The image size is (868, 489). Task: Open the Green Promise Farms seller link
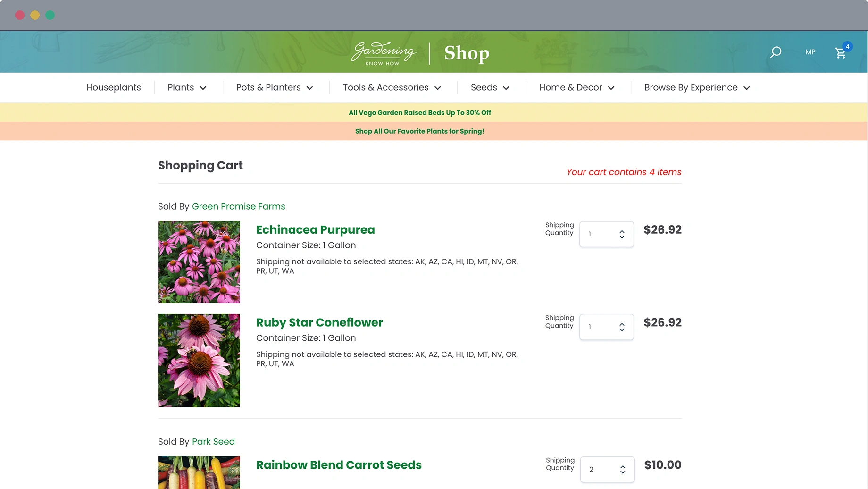click(x=239, y=206)
